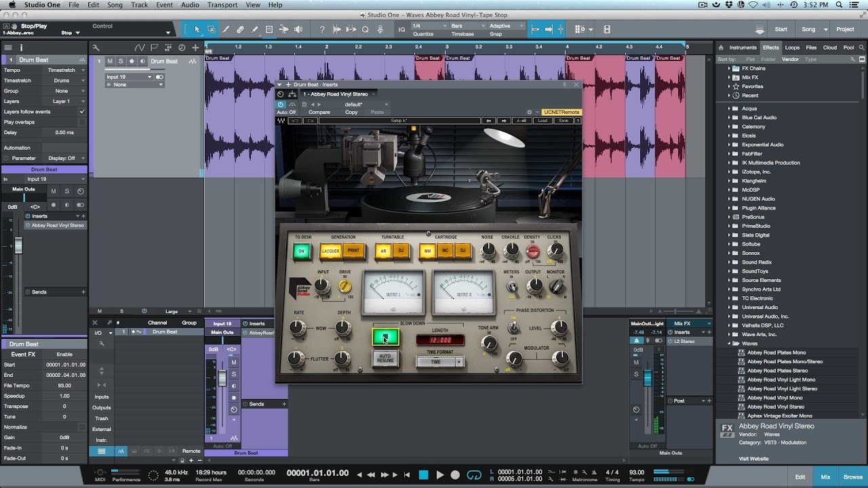Search the browser with magnifier icon
The height and width of the screenshot is (488, 868).
tap(861, 47)
